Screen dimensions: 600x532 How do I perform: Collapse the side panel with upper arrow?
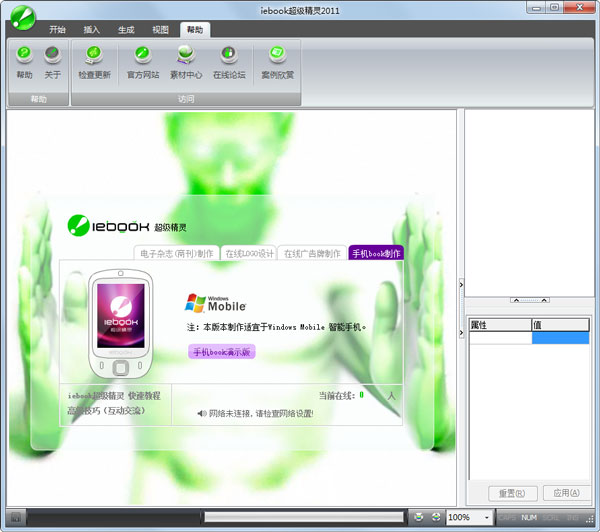pyautogui.click(x=461, y=285)
